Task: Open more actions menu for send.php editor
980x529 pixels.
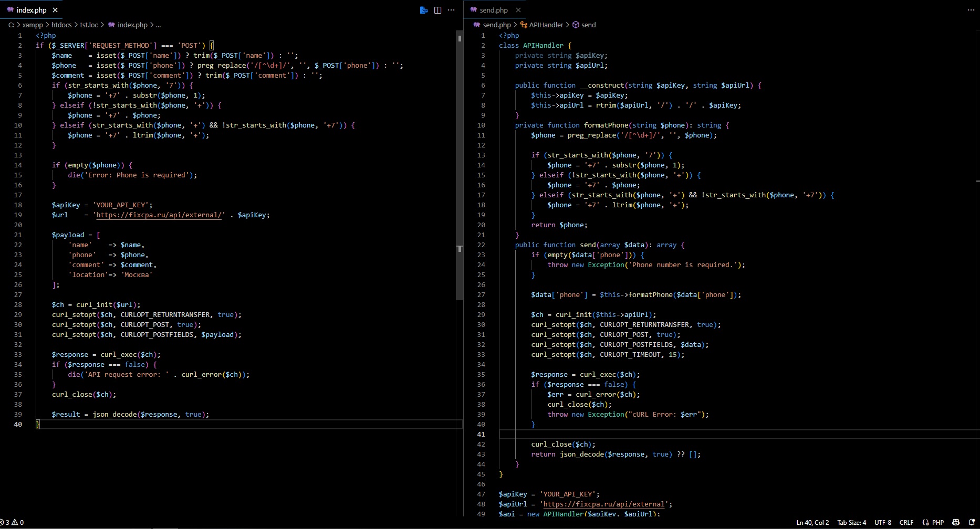Action: pyautogui.click(x=971, y=10)
